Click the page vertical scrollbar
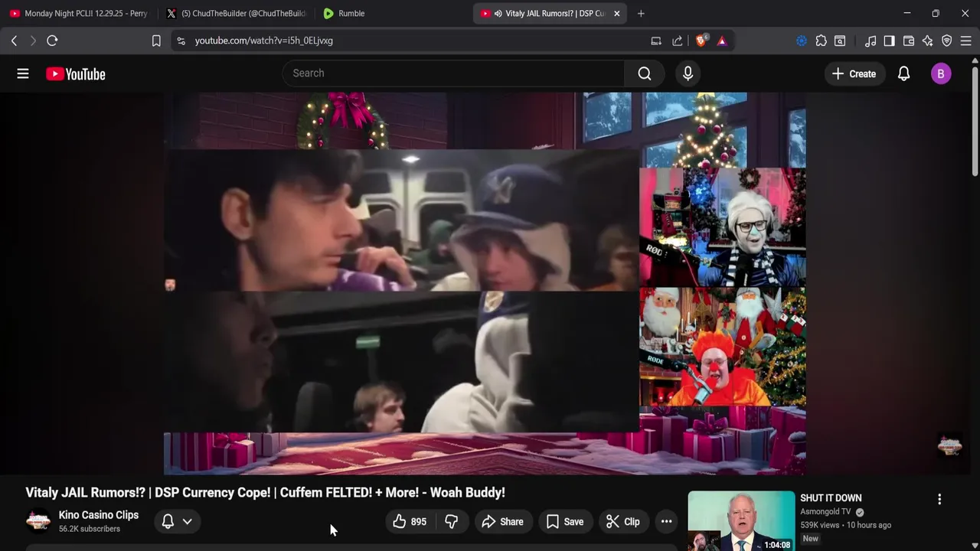Viewport: 980px width, 551px height. 975,122
